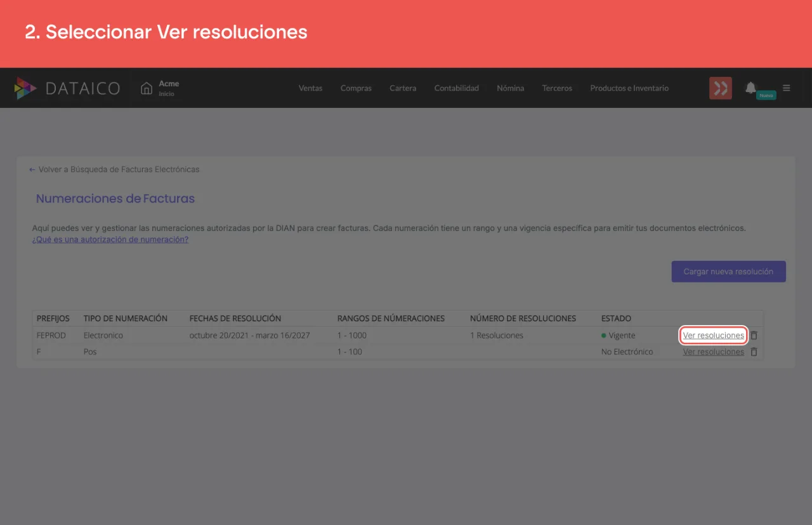Open the Nómina menu
This screenshot has width=812, height=525.
(511, 88)
